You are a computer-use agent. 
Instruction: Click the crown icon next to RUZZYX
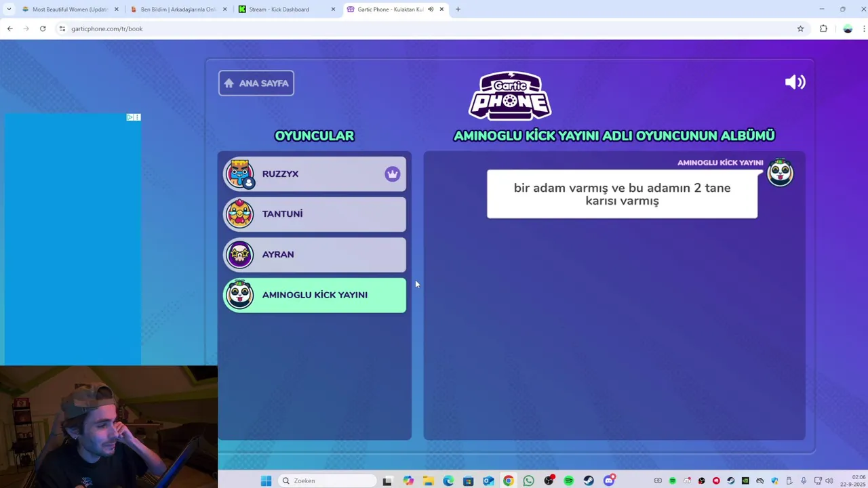(392, 174)
